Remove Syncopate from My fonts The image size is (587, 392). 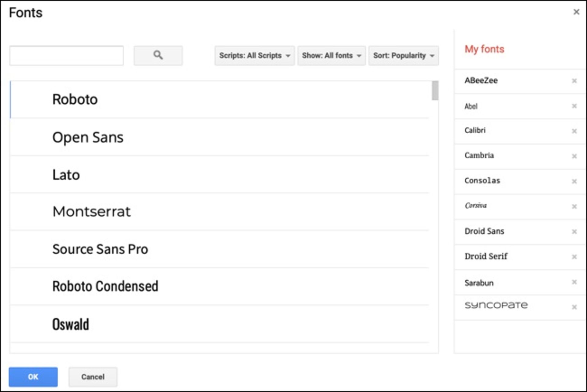[x=574, y=307]
